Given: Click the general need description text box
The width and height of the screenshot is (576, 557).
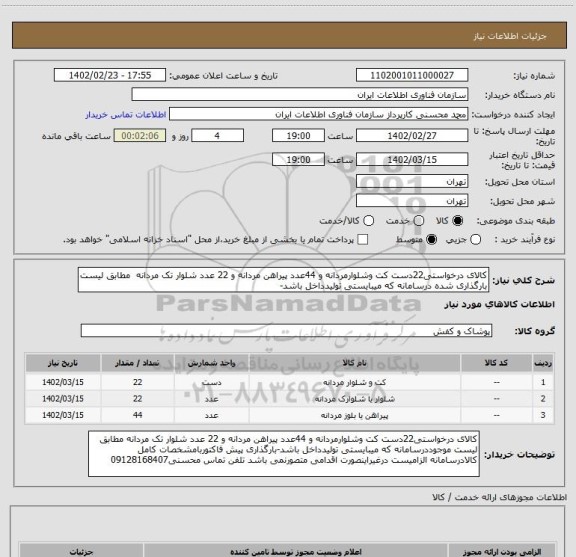Looking at the screenshot, I should [x=284, y=280].
